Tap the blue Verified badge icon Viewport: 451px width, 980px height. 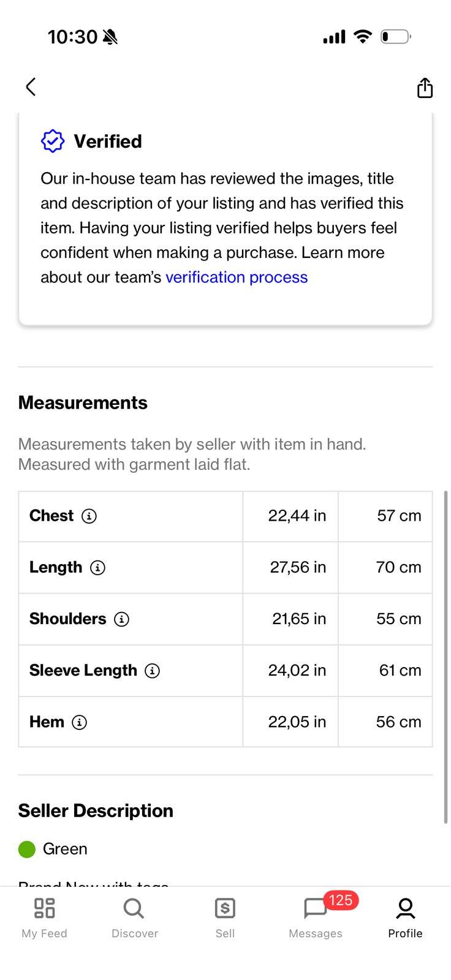point(53,141)
